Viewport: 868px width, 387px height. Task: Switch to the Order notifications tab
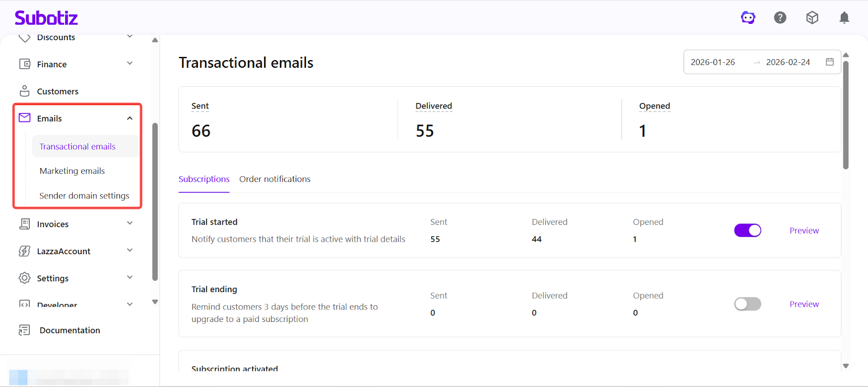[275, 179]
